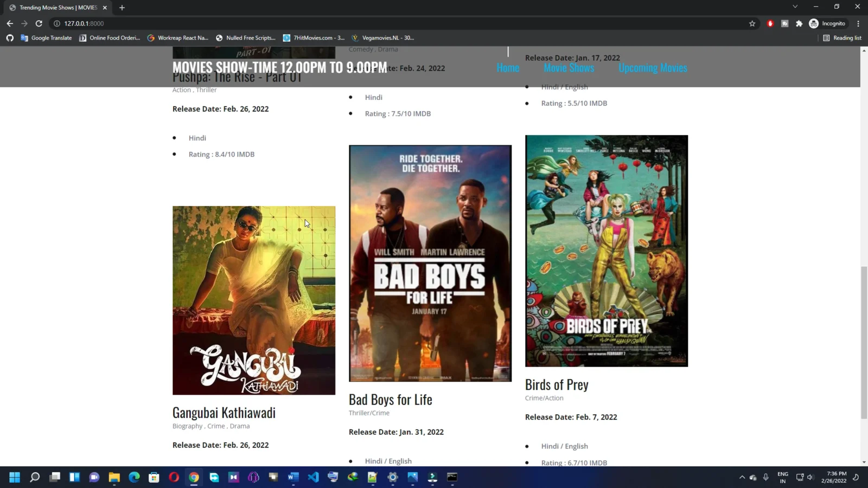This screenshot has width=868, height=488.
Task: Click the browser reload page icon
Action: point(39,23)
